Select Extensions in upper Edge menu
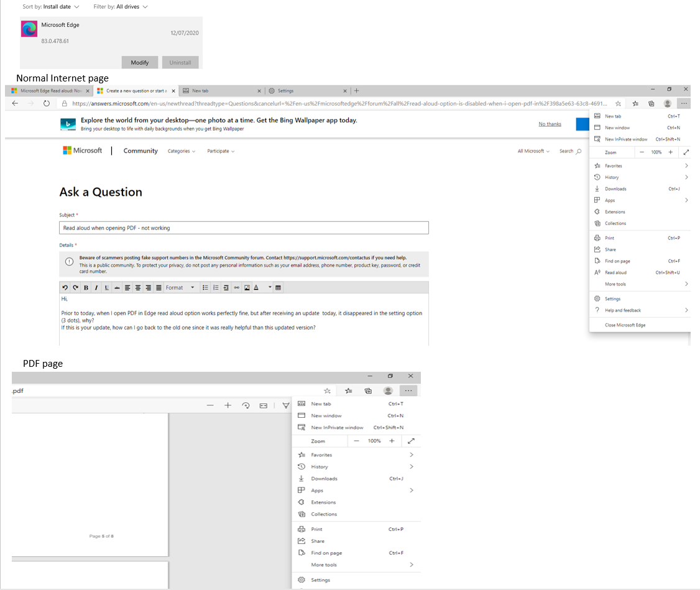 (x=640, y=211)
